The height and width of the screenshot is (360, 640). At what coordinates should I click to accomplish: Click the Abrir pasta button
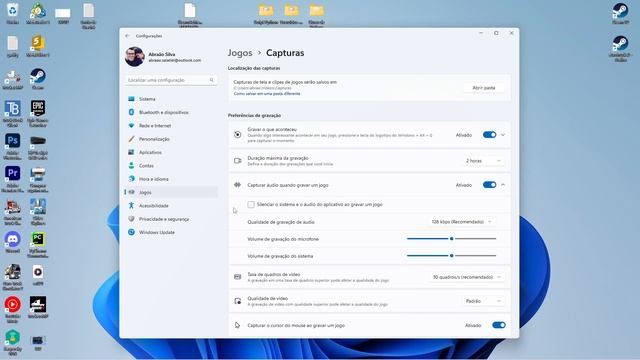(484, 88)
